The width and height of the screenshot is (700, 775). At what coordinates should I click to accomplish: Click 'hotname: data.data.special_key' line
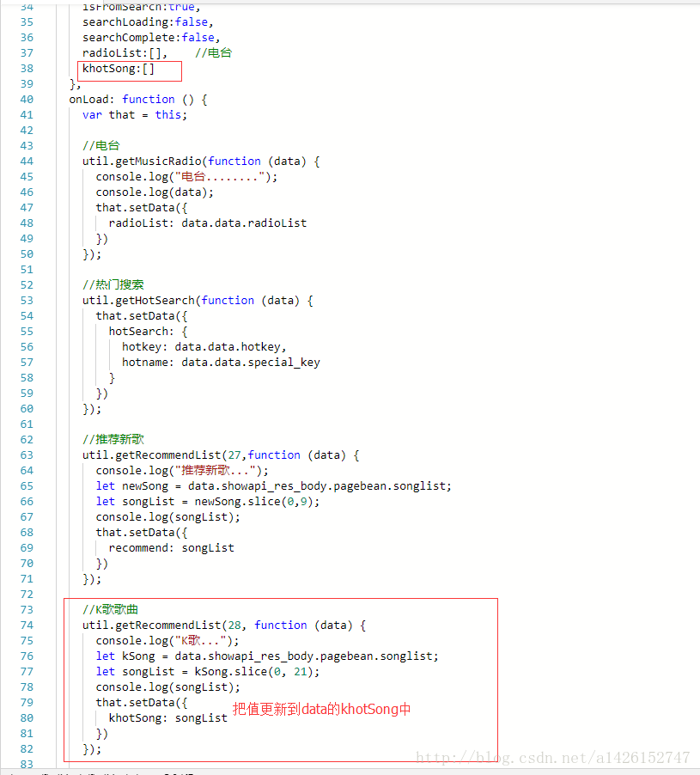click(221, 363)
